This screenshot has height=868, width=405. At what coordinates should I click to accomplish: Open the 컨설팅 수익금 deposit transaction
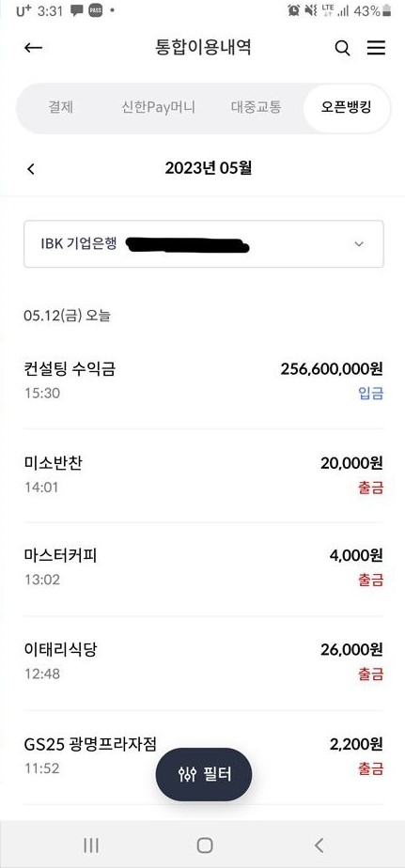click(x=203, y=380)
